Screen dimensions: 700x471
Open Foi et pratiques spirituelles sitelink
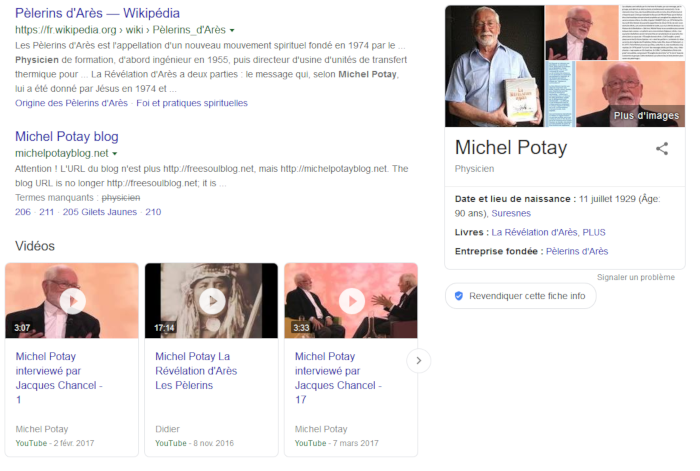point(192,103)
